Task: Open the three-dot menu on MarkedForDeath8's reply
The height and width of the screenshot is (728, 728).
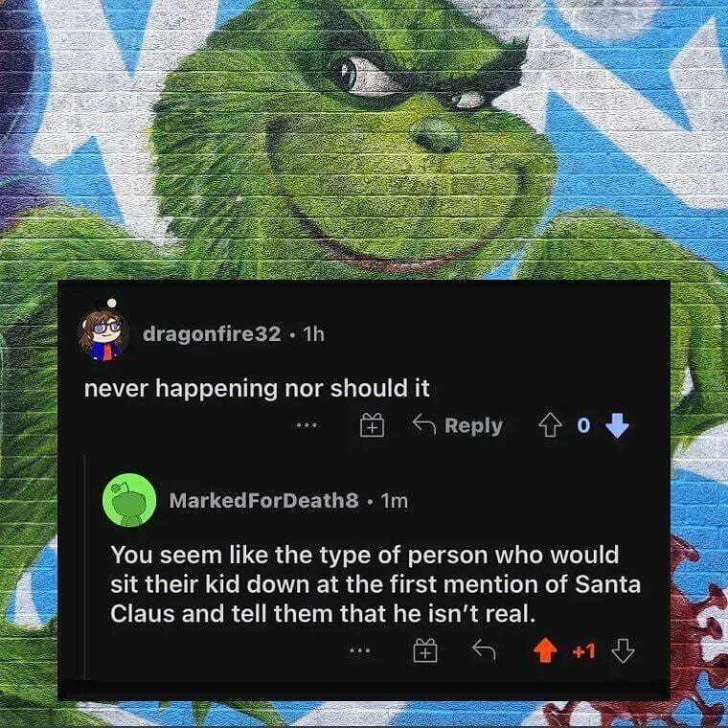Action: tap(360, 651)
